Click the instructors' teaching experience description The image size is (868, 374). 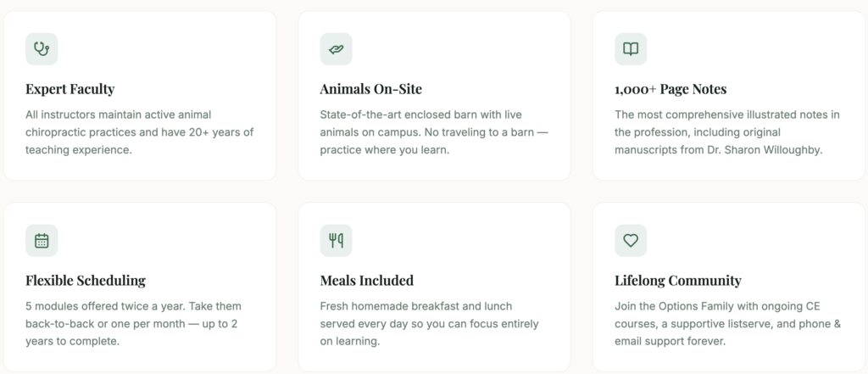coord(139,131)
